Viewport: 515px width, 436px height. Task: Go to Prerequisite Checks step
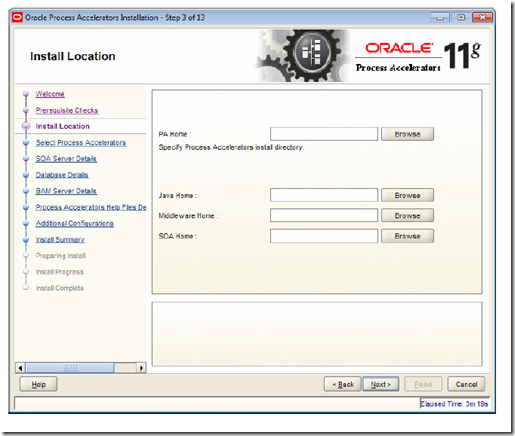[x=67, y=110]
